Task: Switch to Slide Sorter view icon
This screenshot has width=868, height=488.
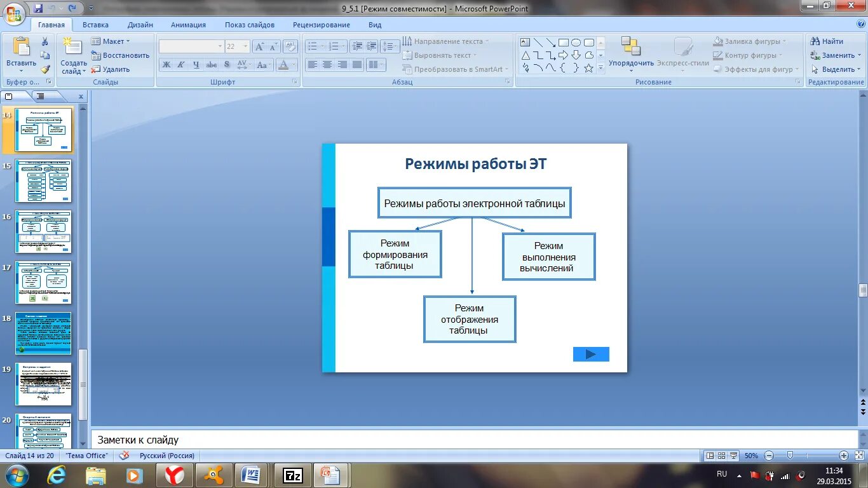Action: point(721,456)
